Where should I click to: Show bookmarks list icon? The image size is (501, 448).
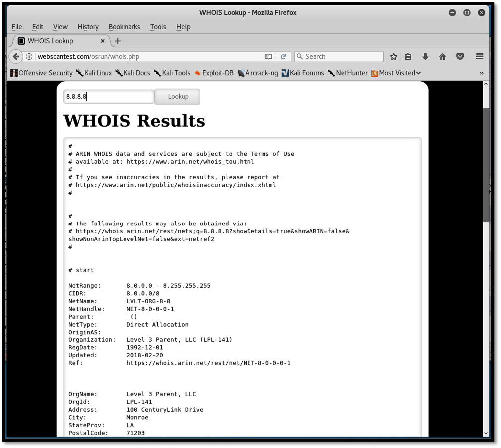(408, 57)
